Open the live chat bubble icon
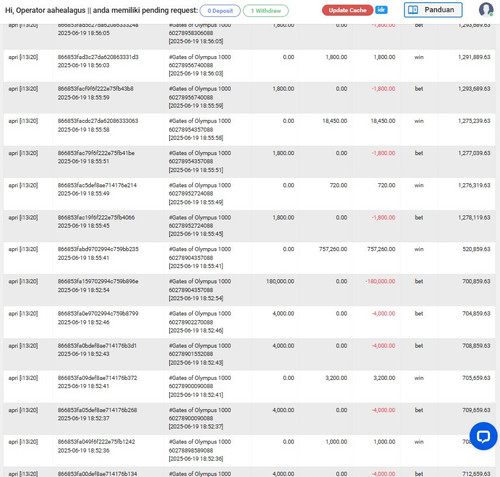Image resolution: width=500 pixels, height=477 pixels. [483, 436]
